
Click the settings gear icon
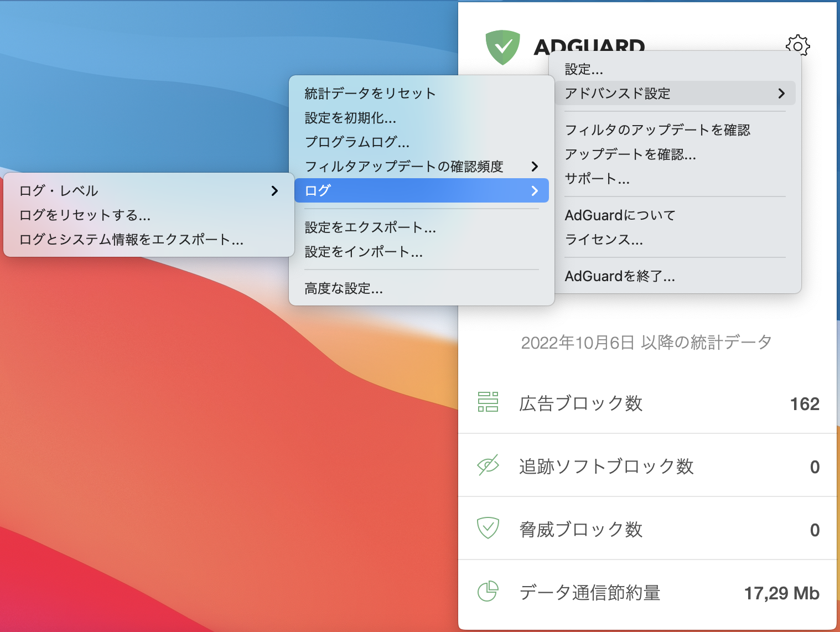(x=797, y=45)
